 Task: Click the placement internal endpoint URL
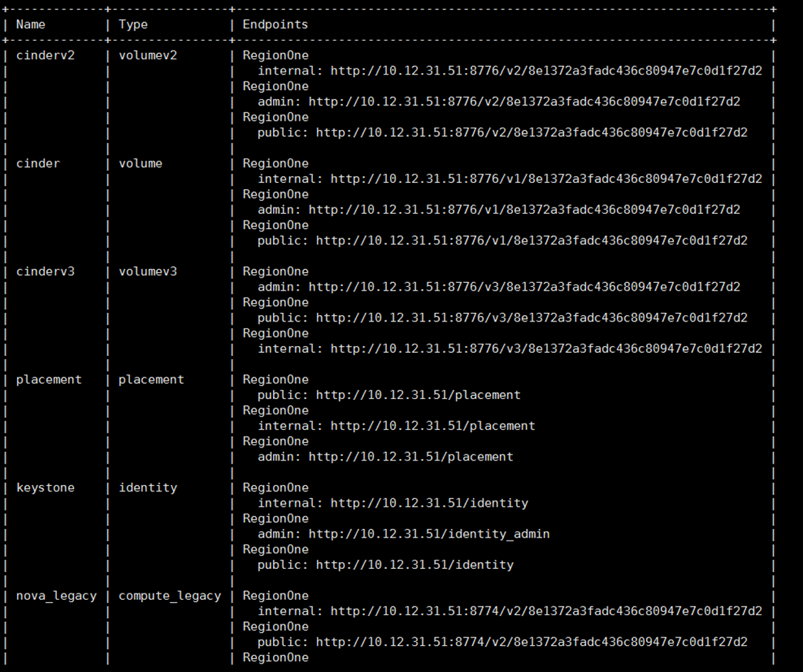point(433,426)
